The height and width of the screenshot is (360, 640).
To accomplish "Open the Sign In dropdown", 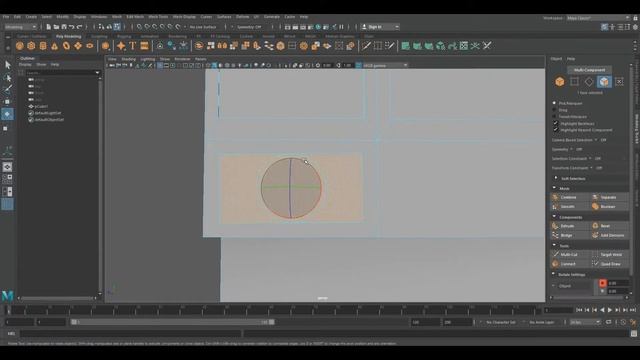I will 380,27.
